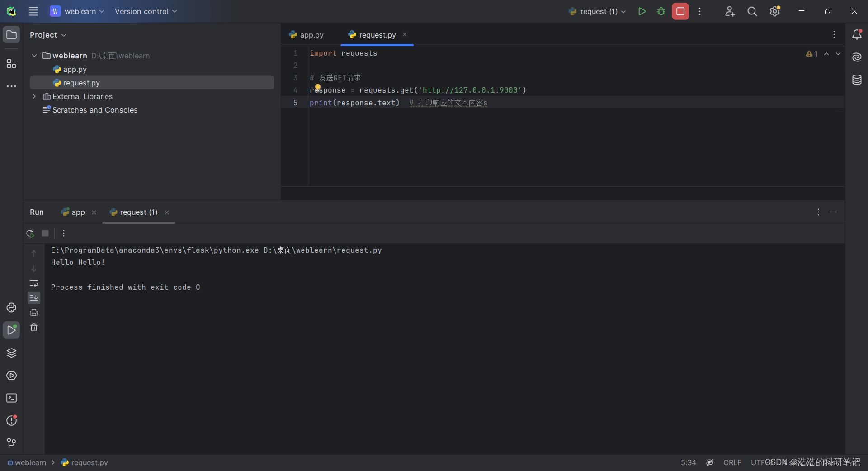Close the request (1) run tab

[167, 212]
